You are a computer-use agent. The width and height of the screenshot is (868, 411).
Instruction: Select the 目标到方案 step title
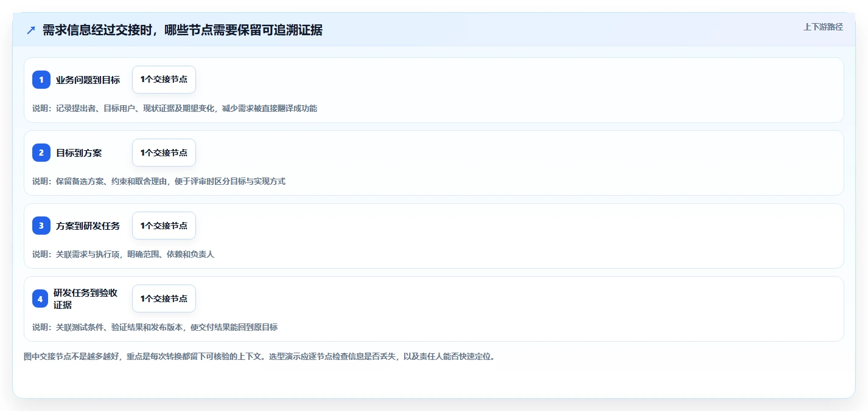click(79, 153)
